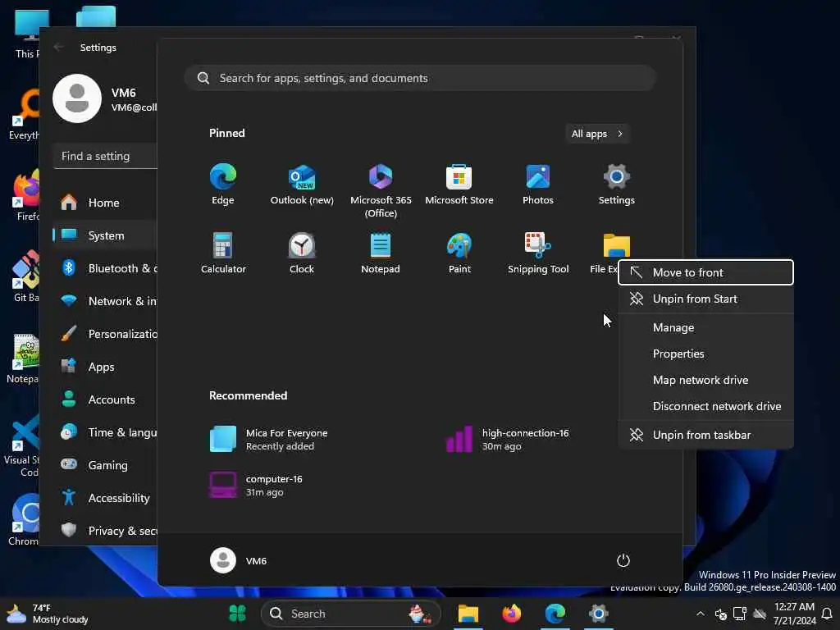
Task: Open File Explorer from taskbar
Action: pyautogui.click(x=468, y=614)
